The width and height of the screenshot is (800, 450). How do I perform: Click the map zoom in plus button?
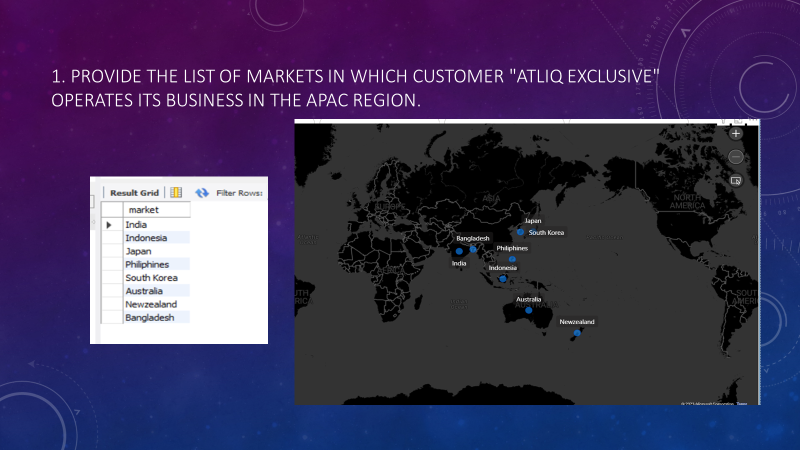[735, 134]
